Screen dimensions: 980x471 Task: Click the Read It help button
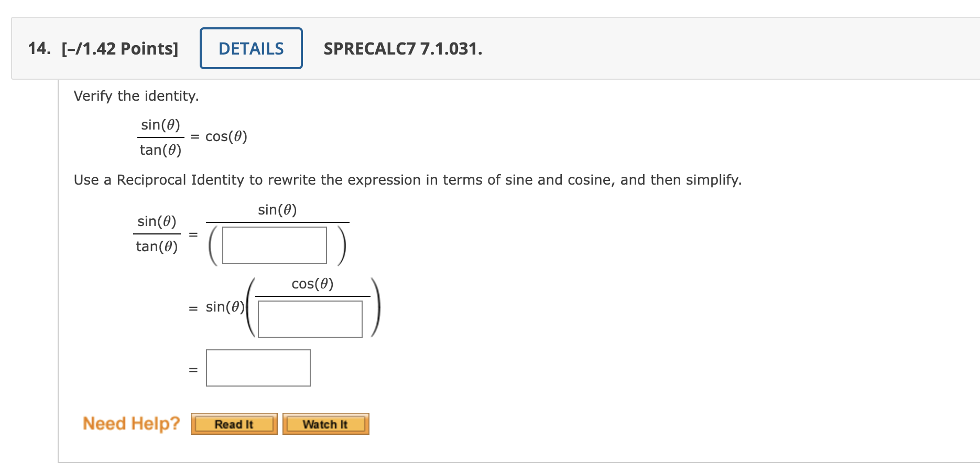tap(234, 424)
